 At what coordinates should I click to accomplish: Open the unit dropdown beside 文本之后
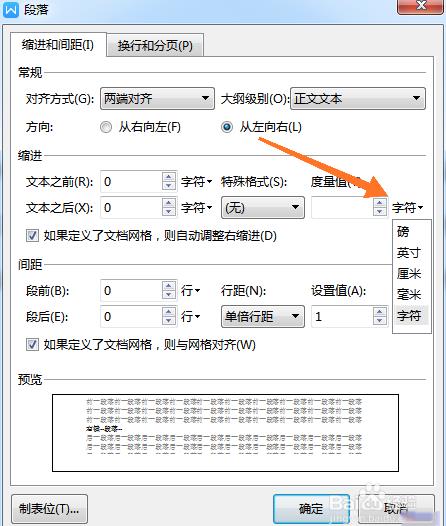pos(197,208)
